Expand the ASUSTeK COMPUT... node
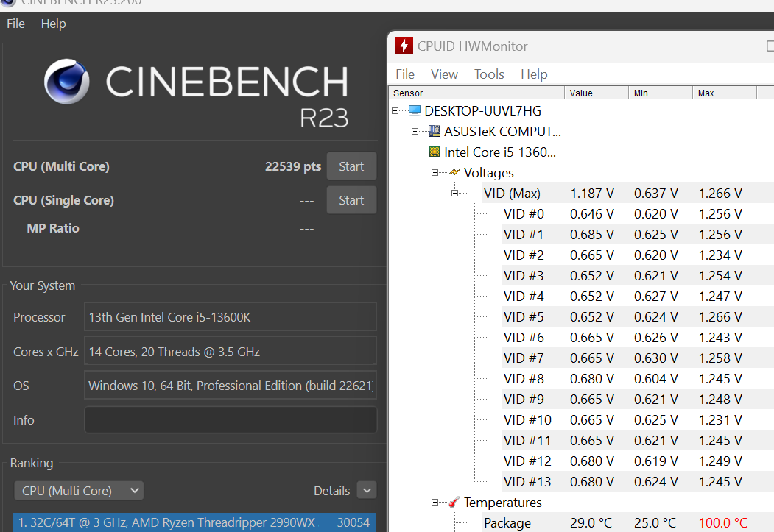This screenshot has height=532, width=774. pyautogui.click(x=415, y=132)
